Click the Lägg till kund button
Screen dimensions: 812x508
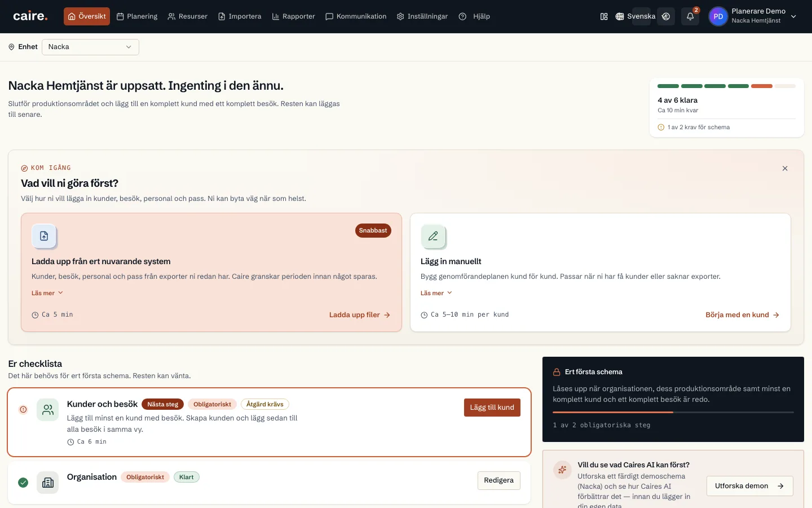coord(492,408)
